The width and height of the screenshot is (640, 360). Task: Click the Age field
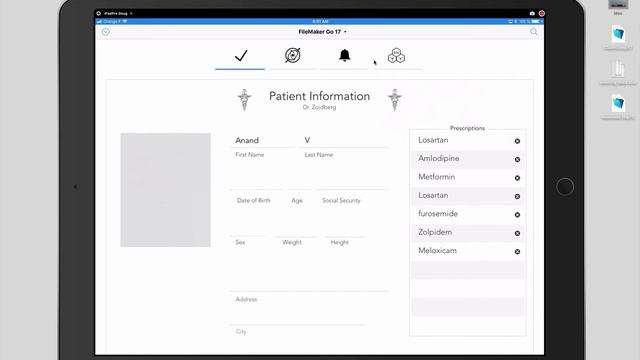click(x=300, y=182)
